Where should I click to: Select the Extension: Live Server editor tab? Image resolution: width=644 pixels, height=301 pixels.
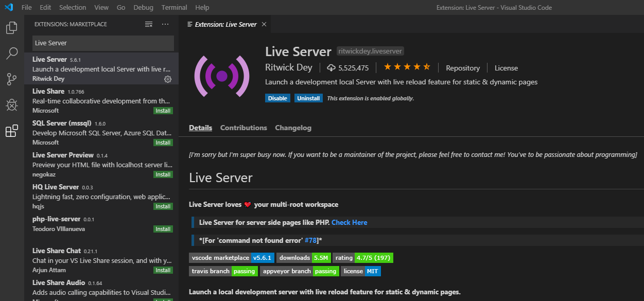pyautogui.click(x=225, y=24)
